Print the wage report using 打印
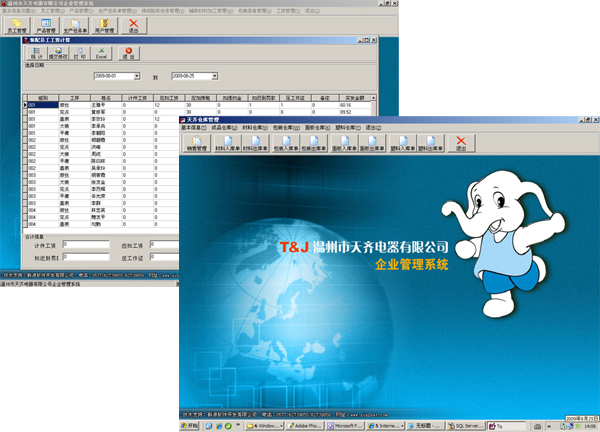This screenshot has width=600, height=432. 80,56
